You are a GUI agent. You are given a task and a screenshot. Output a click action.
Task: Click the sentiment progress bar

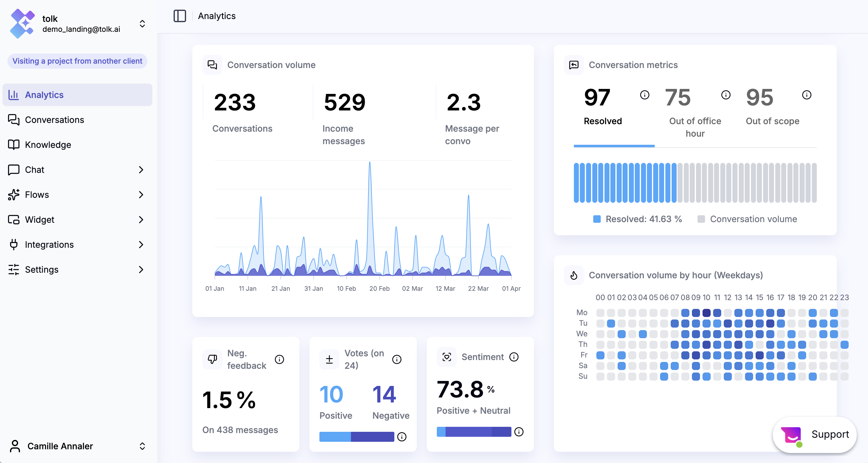click(474, 432)
